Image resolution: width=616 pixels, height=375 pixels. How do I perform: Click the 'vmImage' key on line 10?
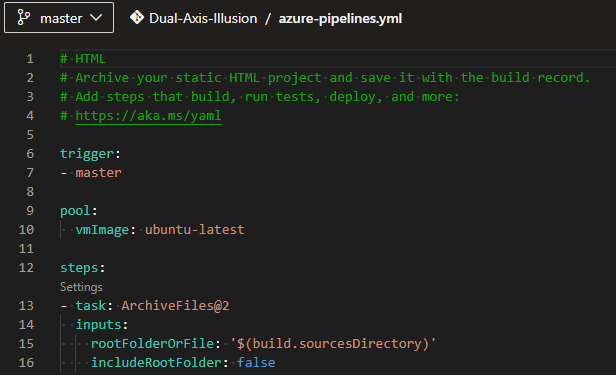(x=102, y=230)
